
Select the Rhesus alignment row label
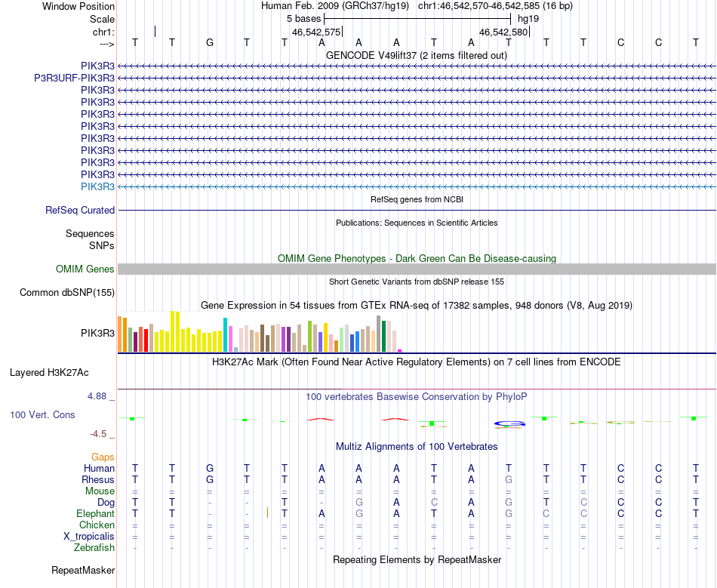pos(98,479)
